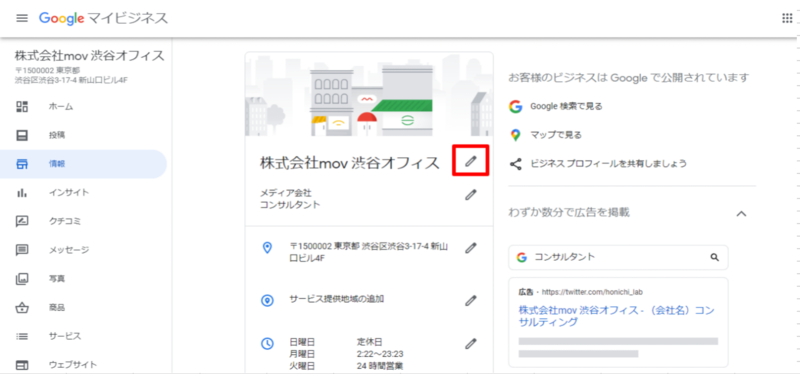Click the service area target icon
800x374 pixels.
pos(267,301)
